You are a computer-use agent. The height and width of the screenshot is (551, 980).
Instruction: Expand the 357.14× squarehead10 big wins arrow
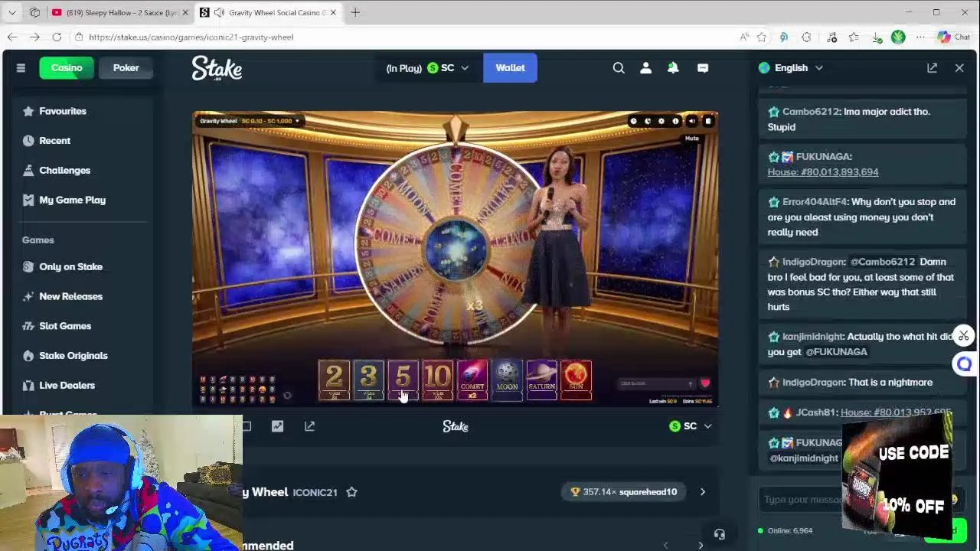tap(702, 492)
